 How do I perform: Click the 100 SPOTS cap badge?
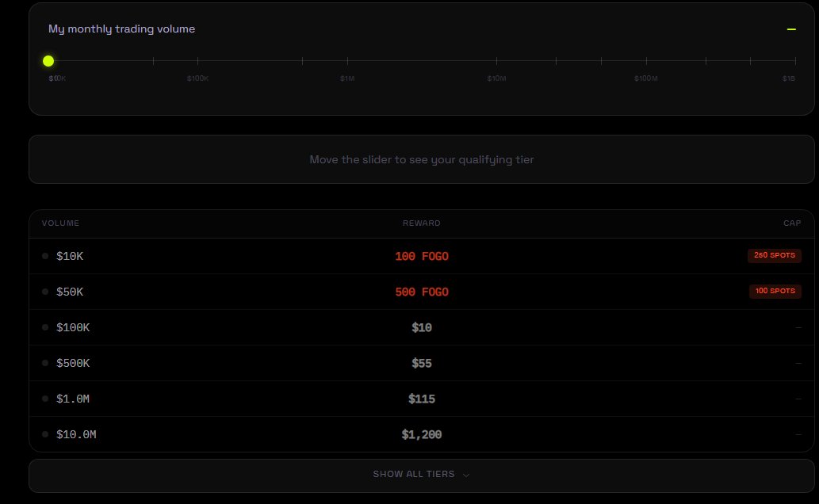click(775, 291)
